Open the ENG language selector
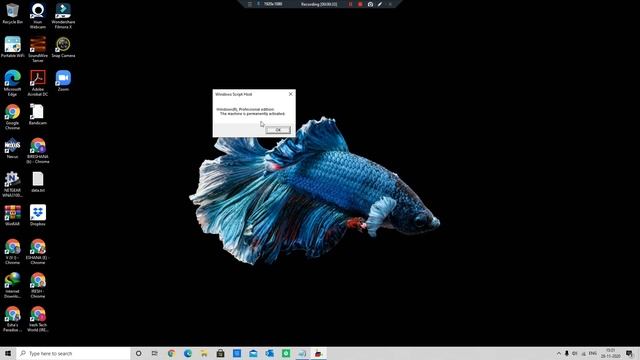This screenshot has height=360, width=640. click(593, 353)
